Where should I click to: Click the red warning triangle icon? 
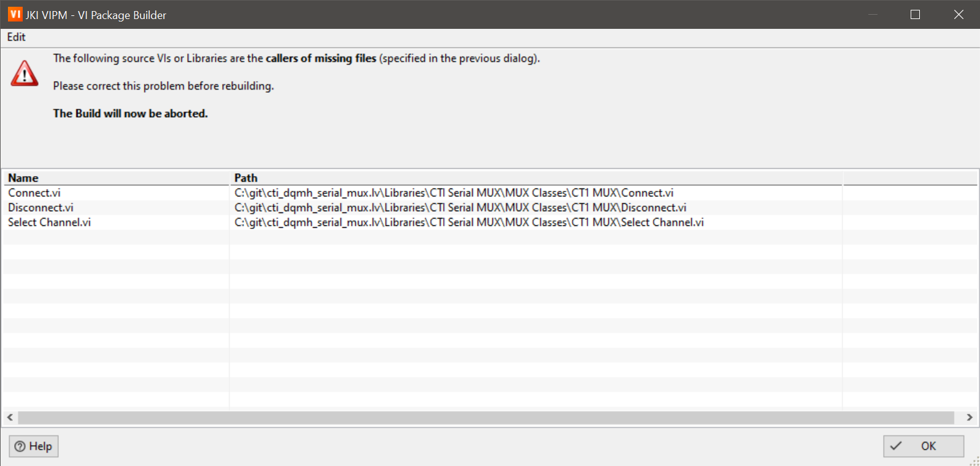[x=24, y=72]
